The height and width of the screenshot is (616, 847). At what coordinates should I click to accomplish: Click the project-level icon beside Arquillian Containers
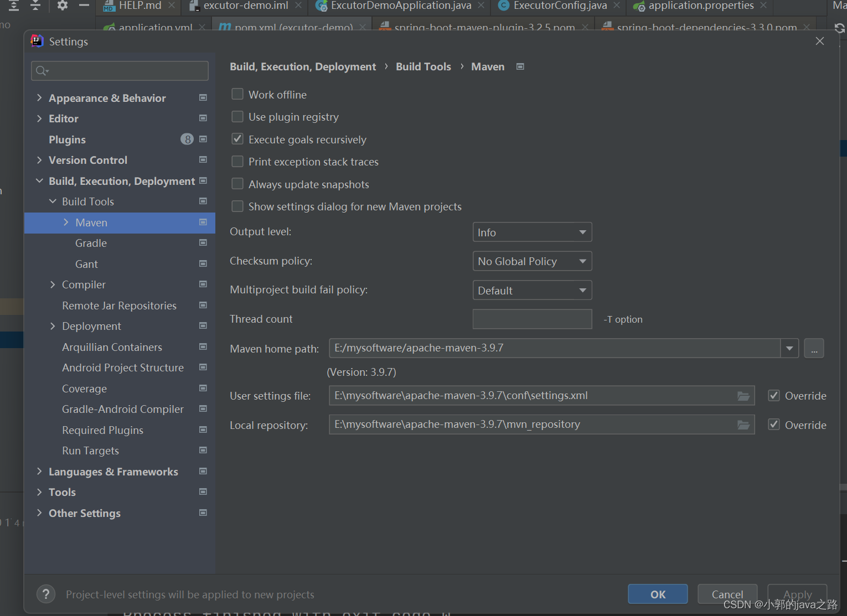click(203, 347)
